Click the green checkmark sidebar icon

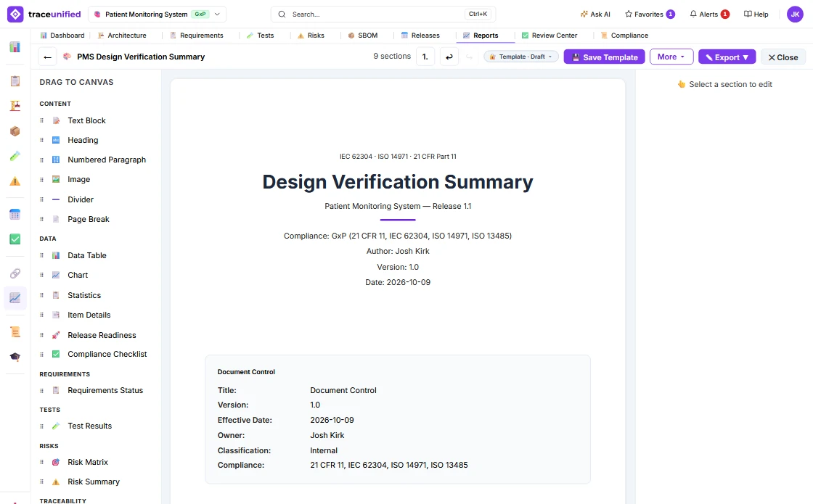(x=15, y=239)
